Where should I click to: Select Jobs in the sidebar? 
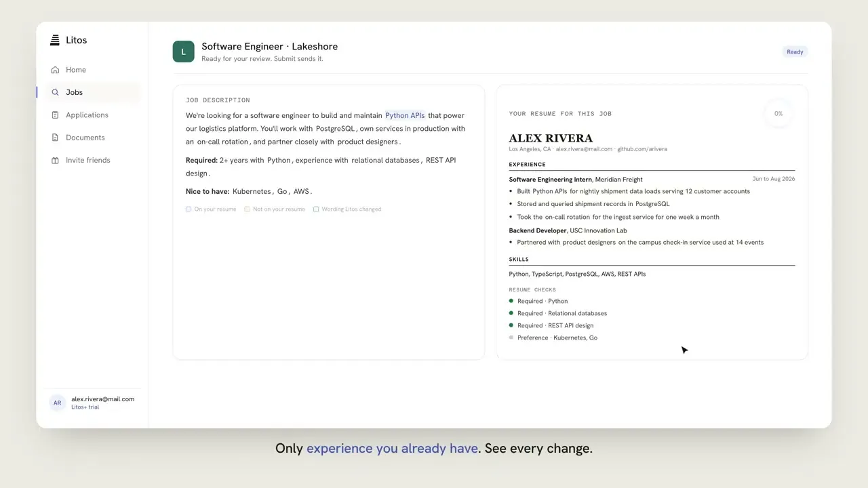(x=93, y=92)
